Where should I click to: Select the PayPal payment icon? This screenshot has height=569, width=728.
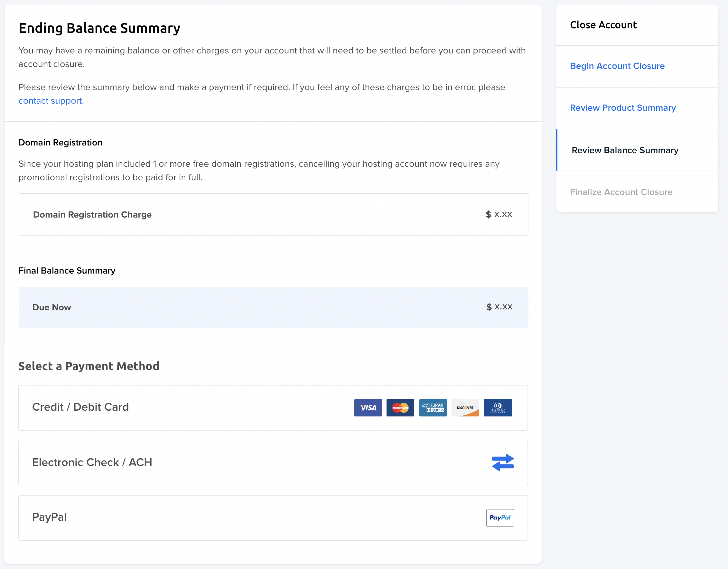click(499, 518)
